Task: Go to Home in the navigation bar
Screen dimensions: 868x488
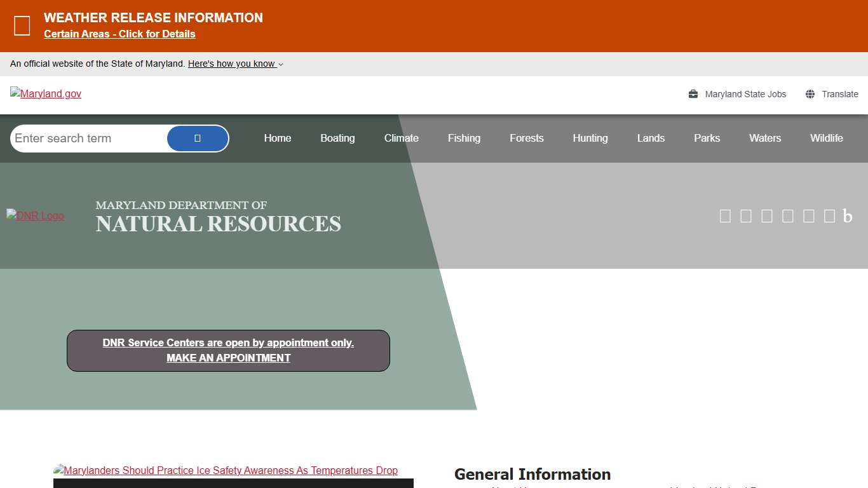Action: (278, 138)
